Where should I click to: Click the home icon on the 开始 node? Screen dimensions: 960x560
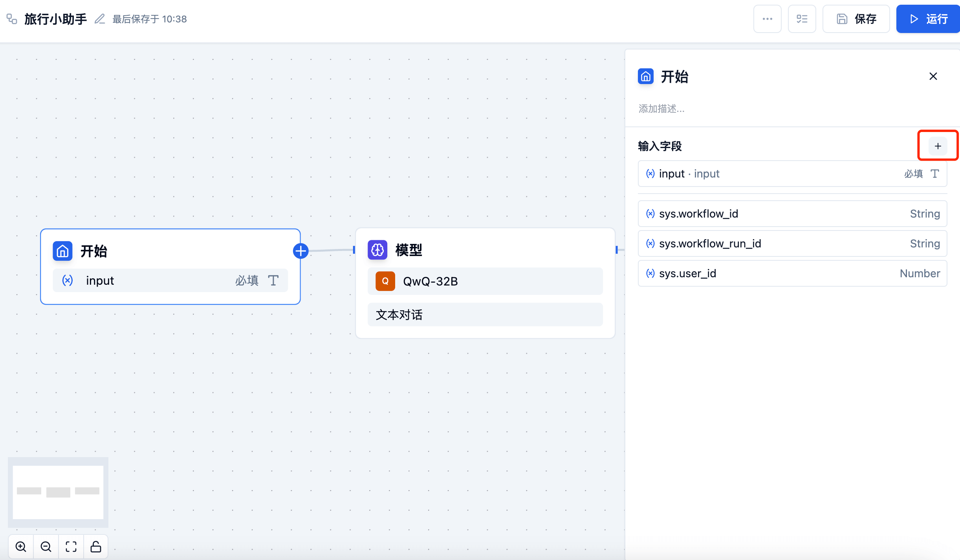62,251
